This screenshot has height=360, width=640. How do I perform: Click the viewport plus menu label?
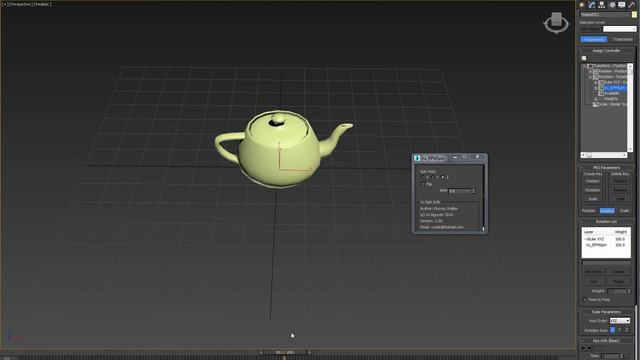click(5, 4)
